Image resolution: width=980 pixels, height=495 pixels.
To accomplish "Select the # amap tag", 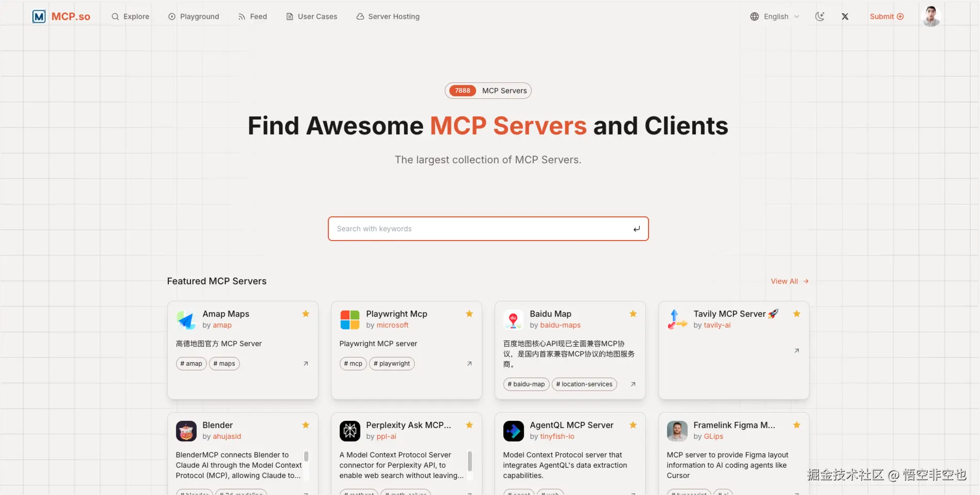I will 191,364.
